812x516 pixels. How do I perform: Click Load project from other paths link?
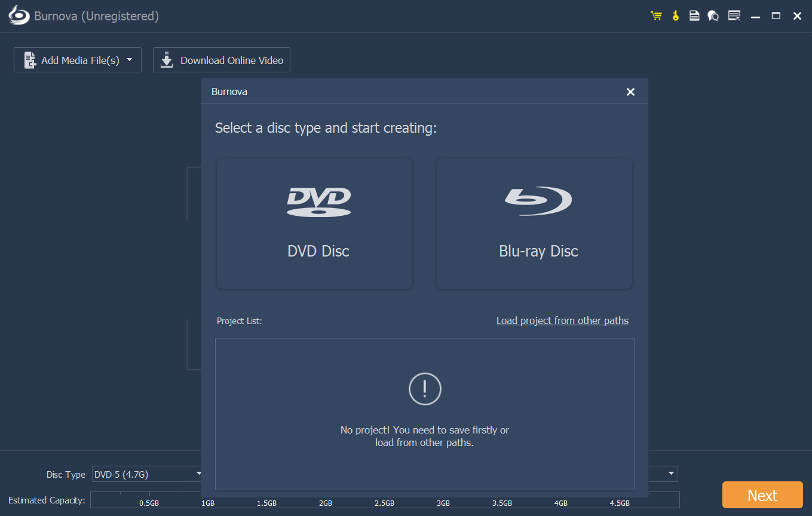click(x=562, y=320)
